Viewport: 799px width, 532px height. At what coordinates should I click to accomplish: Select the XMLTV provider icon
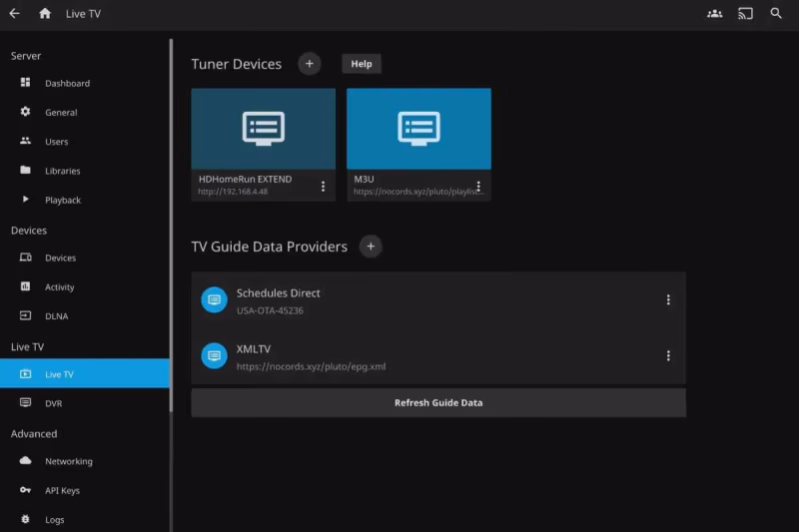[214, 355]
